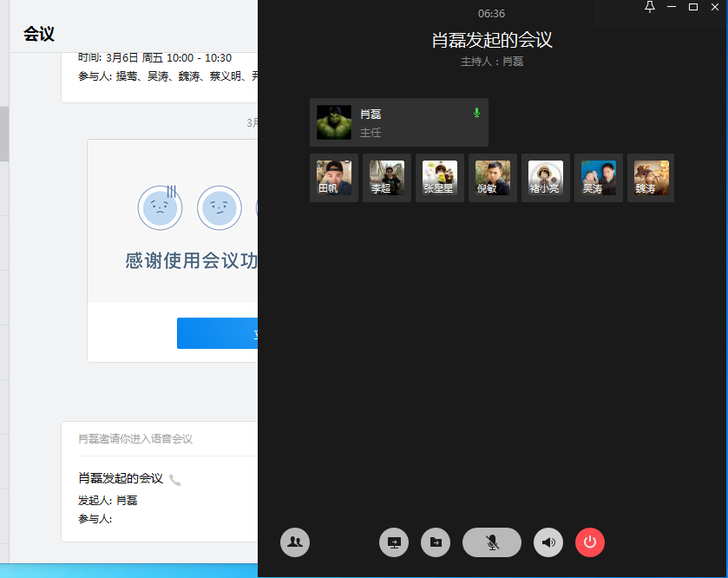728x578 pixels.
Task: Click 张星星's participant tile
Action: click(x=440, y=178)
